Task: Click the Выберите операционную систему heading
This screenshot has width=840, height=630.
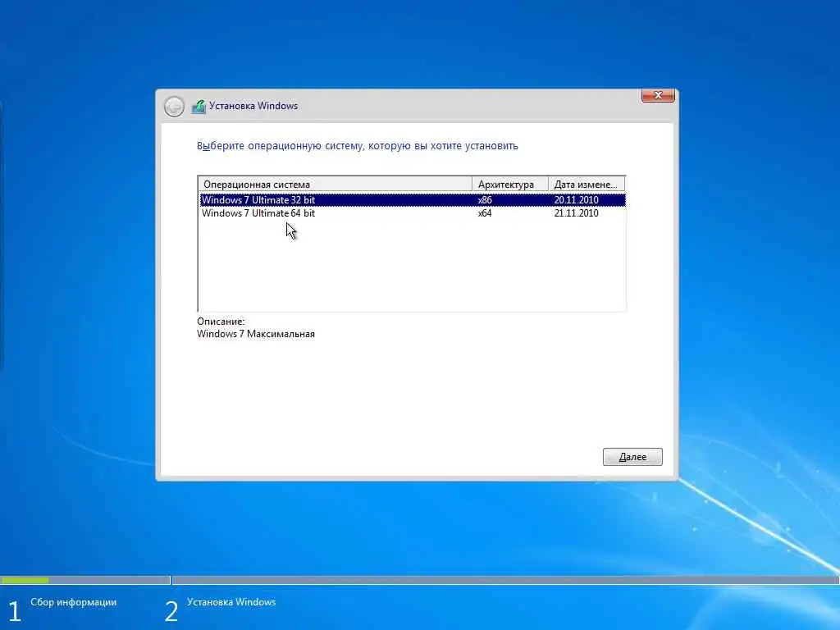Action: [x=358, y=146]
